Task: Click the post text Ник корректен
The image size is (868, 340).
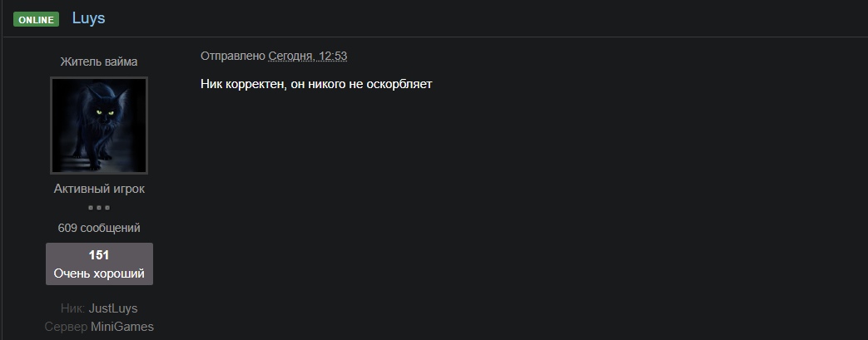Action: point(244,84)
